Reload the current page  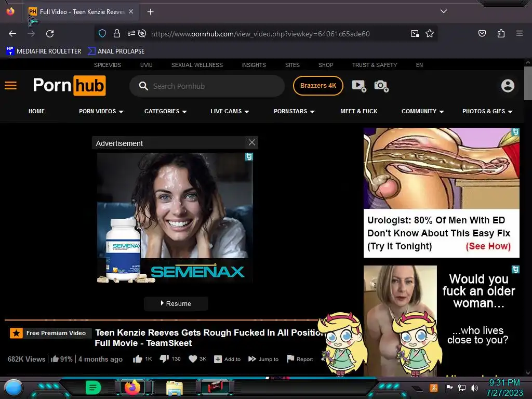pos(50,34)
